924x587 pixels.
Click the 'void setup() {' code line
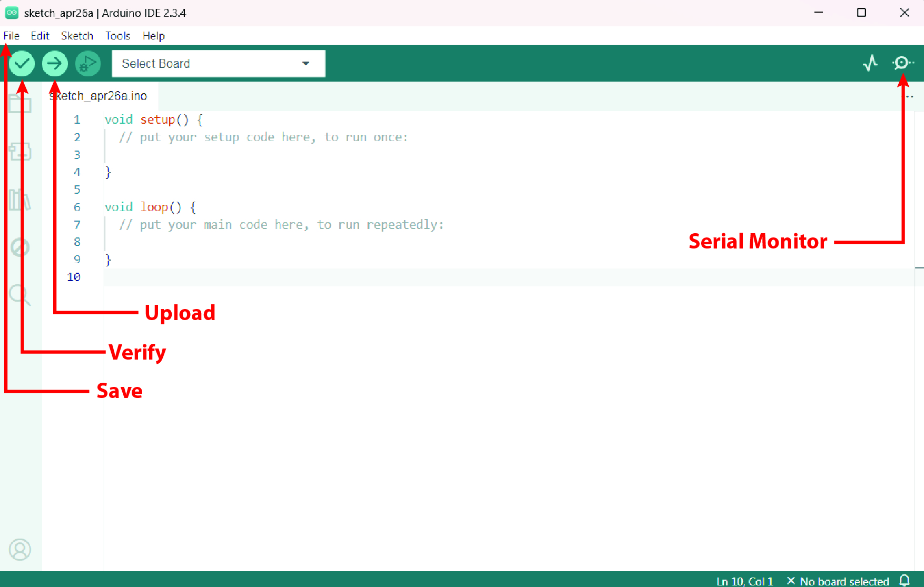click(154, 120)
